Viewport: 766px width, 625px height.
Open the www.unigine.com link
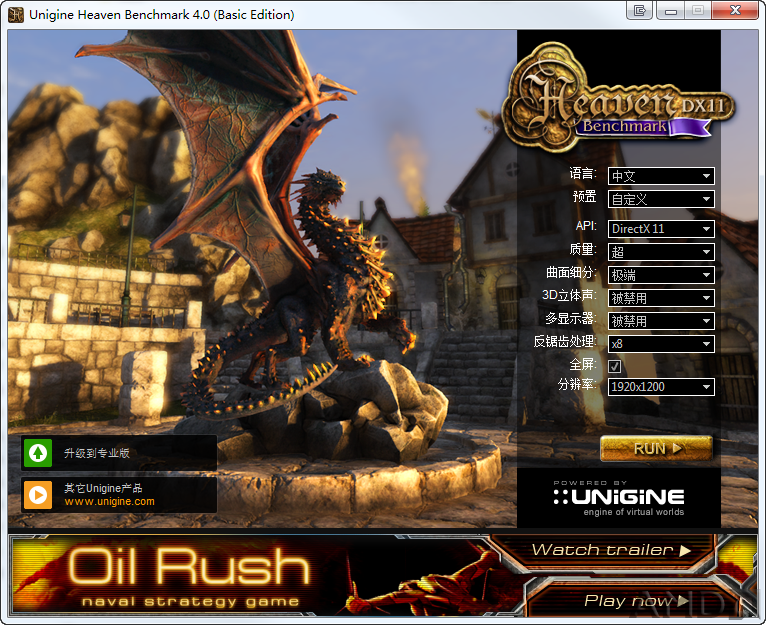(109, 502)
